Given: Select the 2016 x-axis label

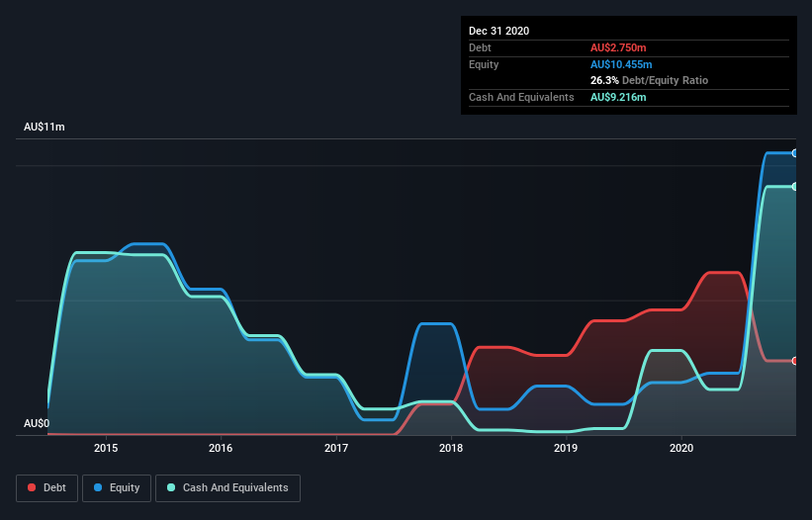Looking at the screenshot, I should tap(221, 448).
